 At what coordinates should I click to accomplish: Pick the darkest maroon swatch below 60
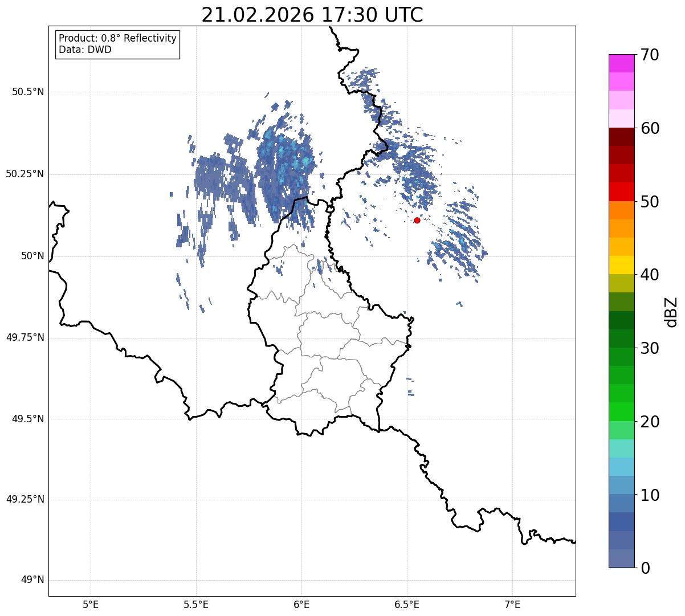pyautogui.click(x=621, y=137)
